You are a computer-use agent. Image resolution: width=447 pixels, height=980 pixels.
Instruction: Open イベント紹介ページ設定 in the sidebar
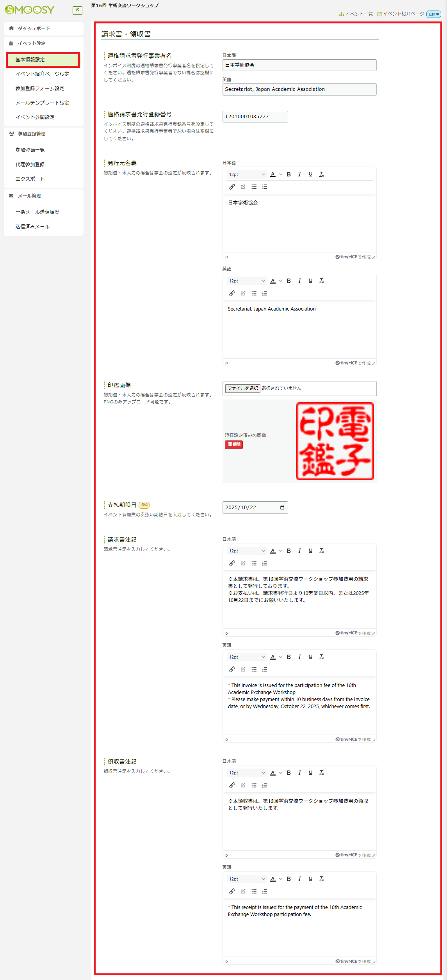tap(42, 74)
